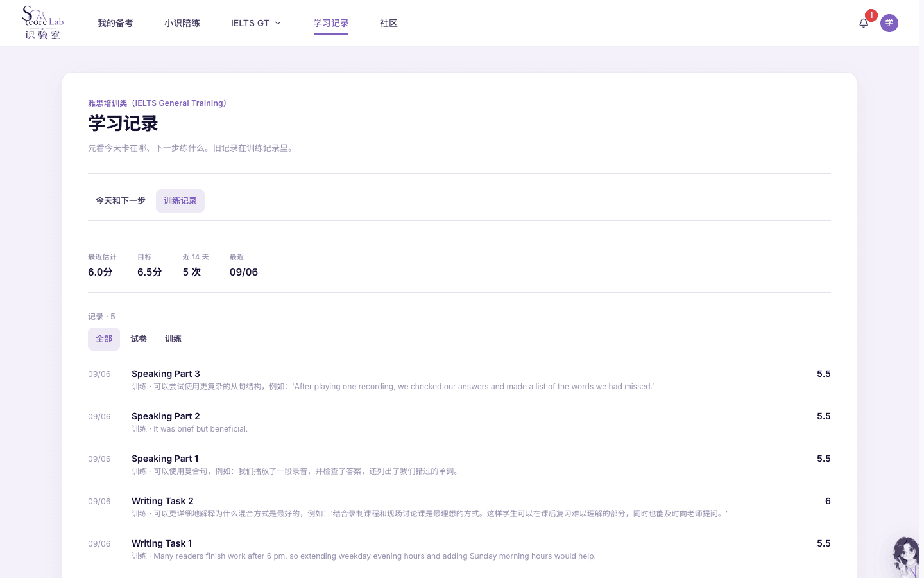Filter records by 试卷
This screenshot has height=578, width=924.
pyautogui.click(x=139, y=339)
